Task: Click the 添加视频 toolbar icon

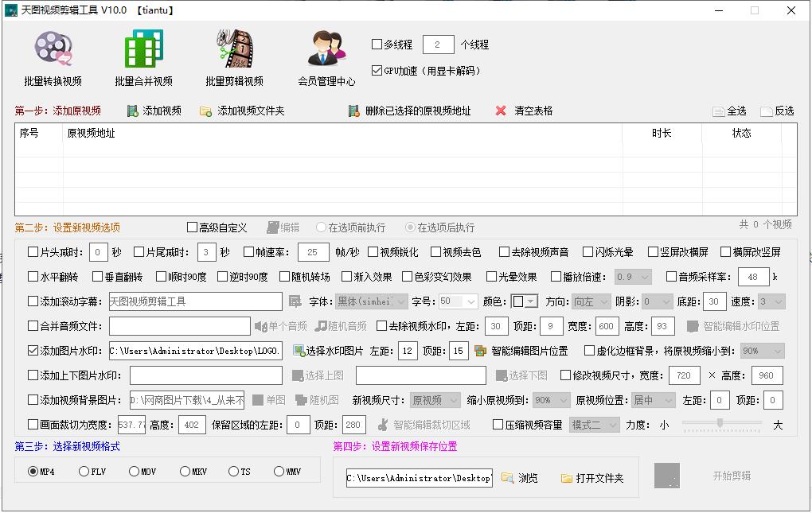Action: coord(154,111)
